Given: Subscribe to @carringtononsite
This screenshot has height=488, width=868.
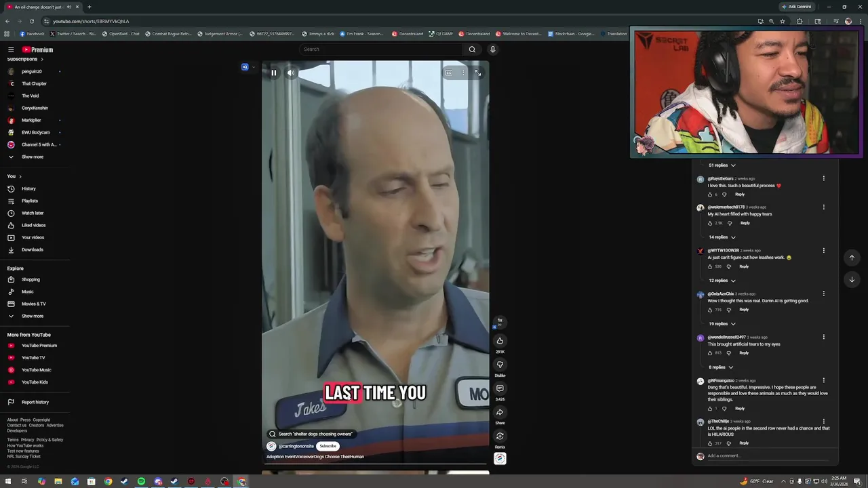Looking at the screenshot, I should [x=328, y=446].
